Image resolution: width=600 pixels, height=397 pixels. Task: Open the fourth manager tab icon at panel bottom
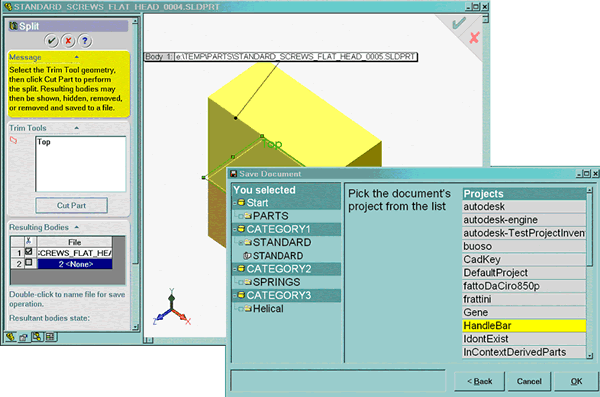50,337
